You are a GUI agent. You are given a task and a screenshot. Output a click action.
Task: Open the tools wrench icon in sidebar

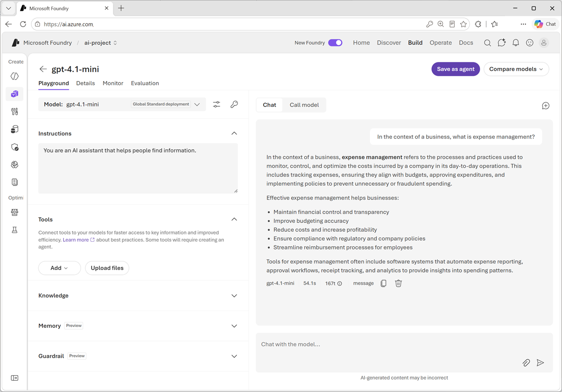(x=15, y=111)
